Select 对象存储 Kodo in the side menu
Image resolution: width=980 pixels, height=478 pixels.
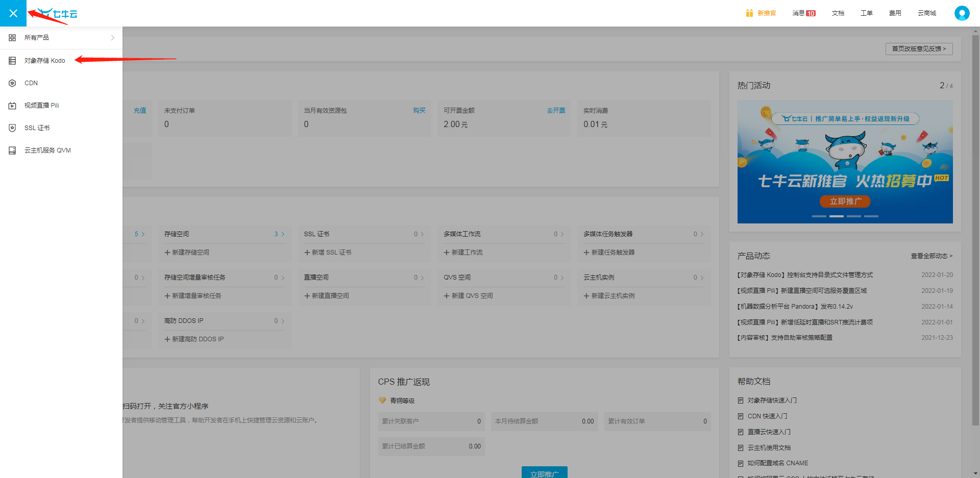click(61, 61)
